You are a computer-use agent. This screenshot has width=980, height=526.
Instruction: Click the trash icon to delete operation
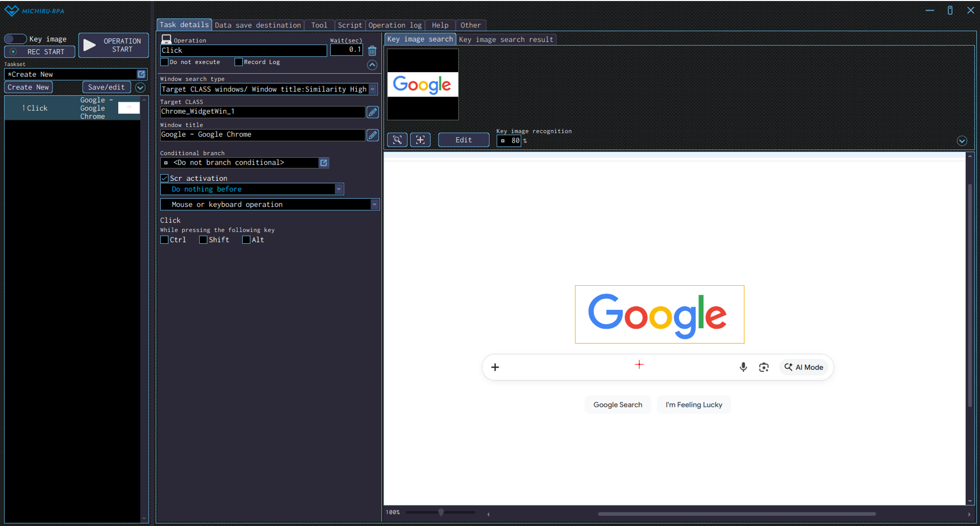tap(372, 51)
